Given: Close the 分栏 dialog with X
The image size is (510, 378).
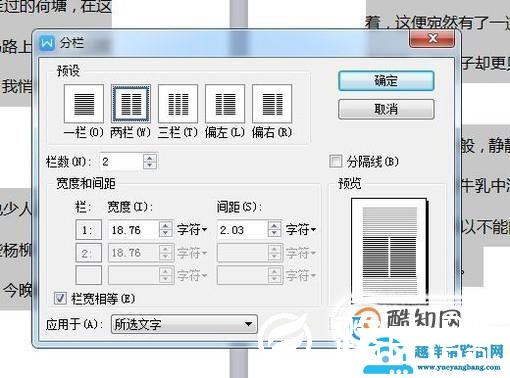Looking at the screenshot, I should (x=432, y=38).
